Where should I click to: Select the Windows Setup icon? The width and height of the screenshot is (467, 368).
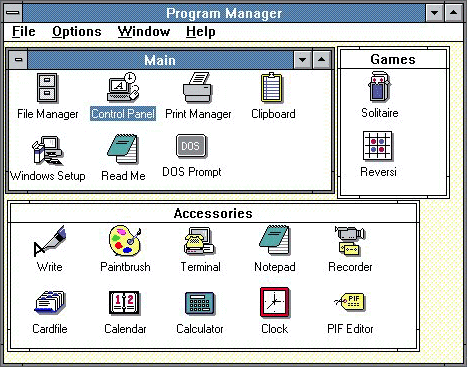(x=47, y=150)
